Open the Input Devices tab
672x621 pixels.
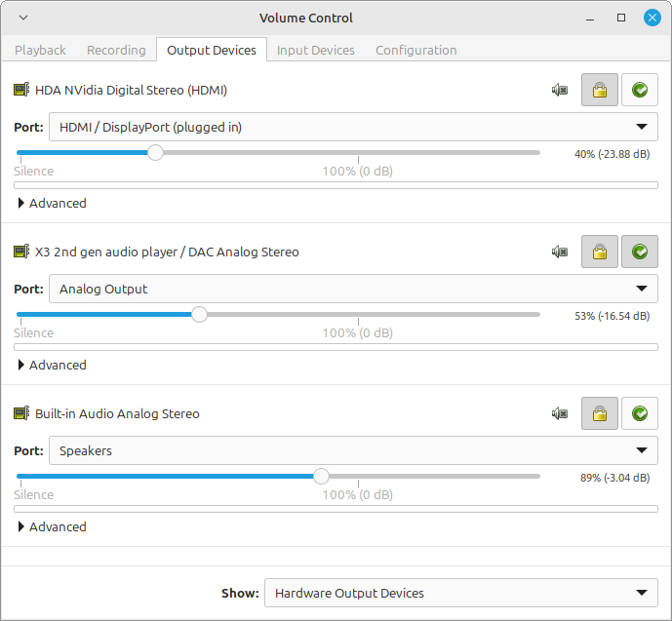pyautogui.click(x=315, y=50)
